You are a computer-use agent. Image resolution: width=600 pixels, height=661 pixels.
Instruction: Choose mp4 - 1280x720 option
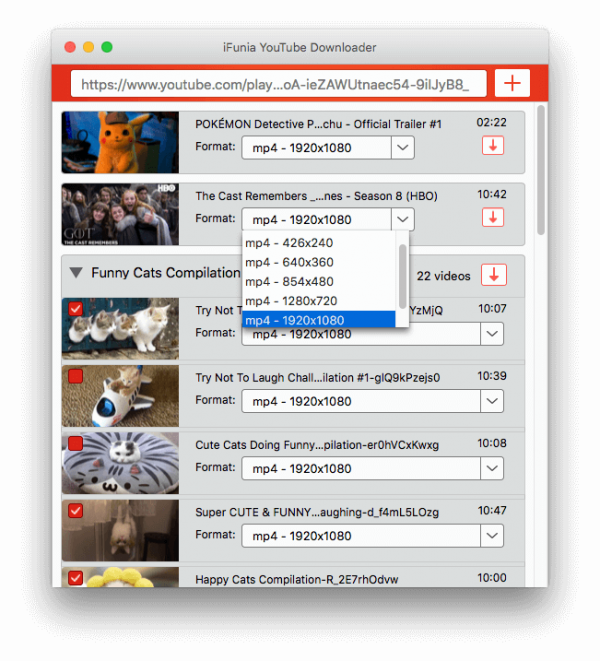[319, 301]
